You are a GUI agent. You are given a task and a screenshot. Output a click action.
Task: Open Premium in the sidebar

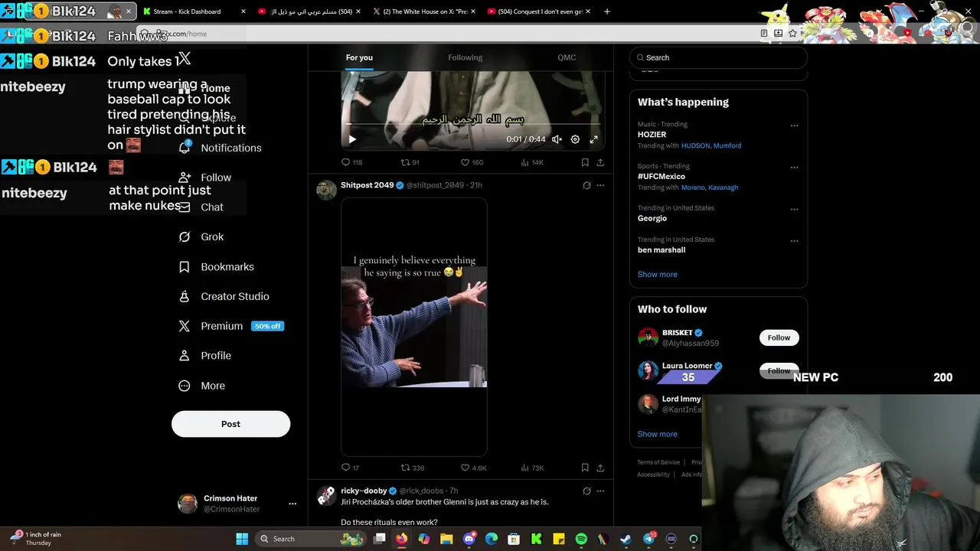pyautogui.click(x=231, y=326)
